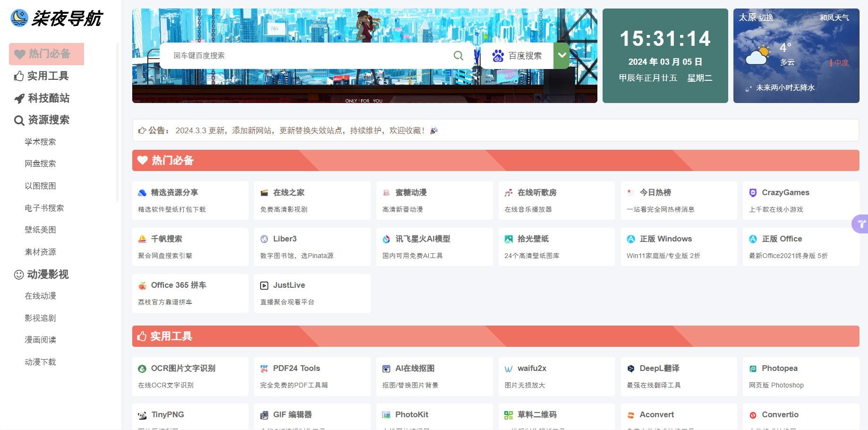Click 切换 to switch weather city

(766, 17)
